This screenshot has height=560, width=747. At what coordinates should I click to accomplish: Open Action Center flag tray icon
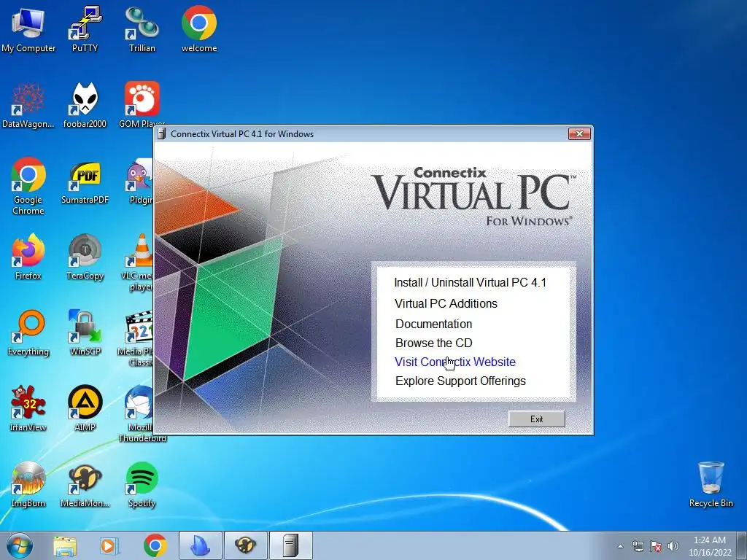click(656, 546)
